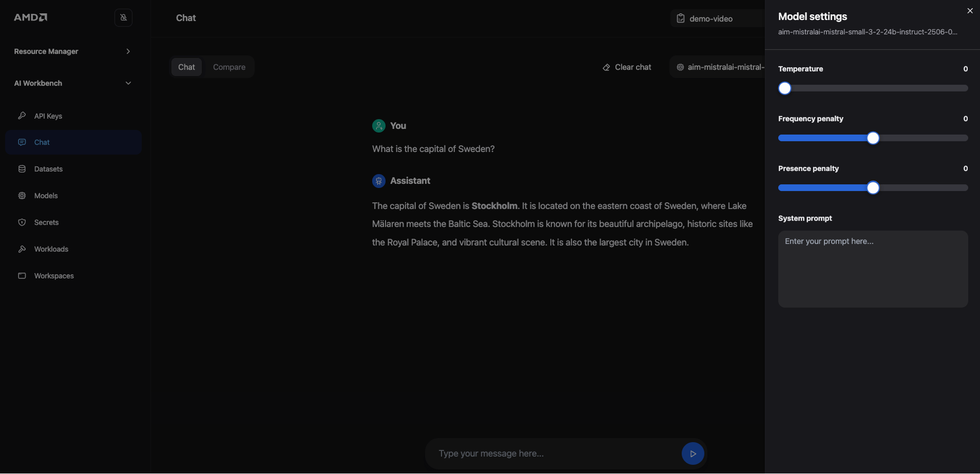Click the Clear chat eraser button
This screenshot has height=474, width=980.
pos(627,67)
